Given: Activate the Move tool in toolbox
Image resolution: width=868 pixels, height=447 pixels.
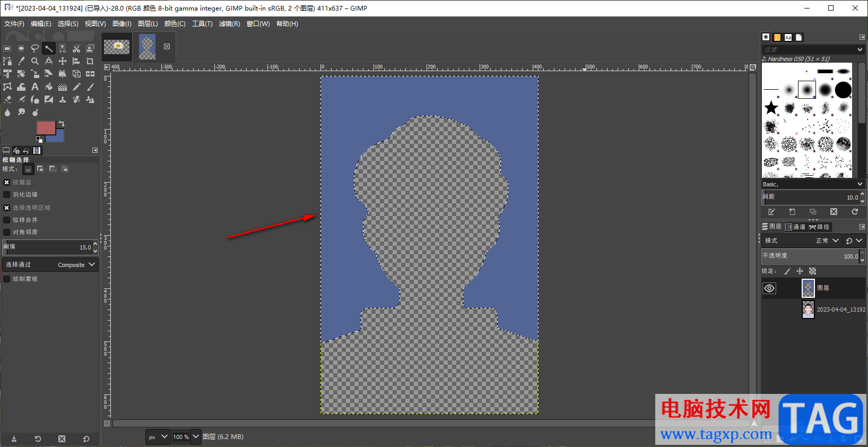Looking at the screenshot, I should [x=63, y=61].
